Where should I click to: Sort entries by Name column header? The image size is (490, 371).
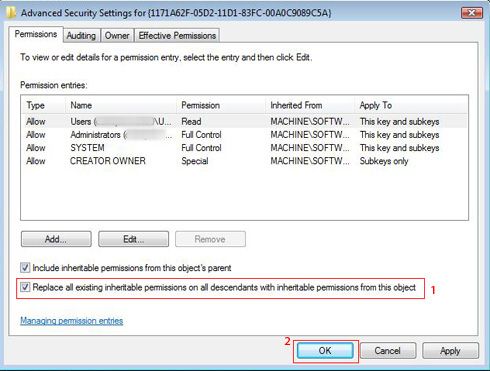pyautogui.click(x=121, y=105)
